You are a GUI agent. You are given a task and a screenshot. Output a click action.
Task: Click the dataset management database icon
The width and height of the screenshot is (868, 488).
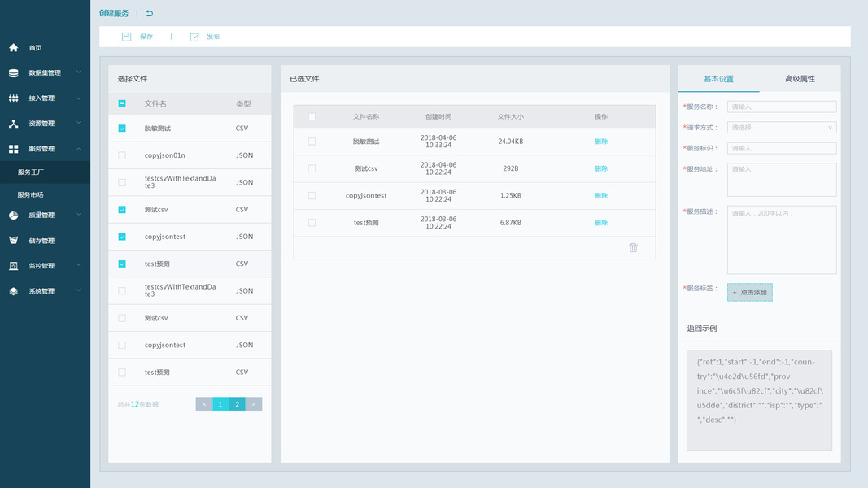coord(13,73)
